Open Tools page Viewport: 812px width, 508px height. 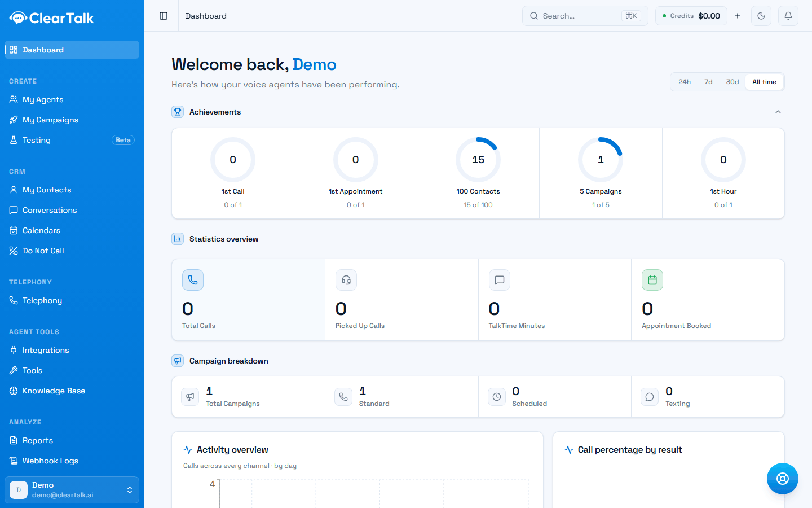tap(72, 370)
